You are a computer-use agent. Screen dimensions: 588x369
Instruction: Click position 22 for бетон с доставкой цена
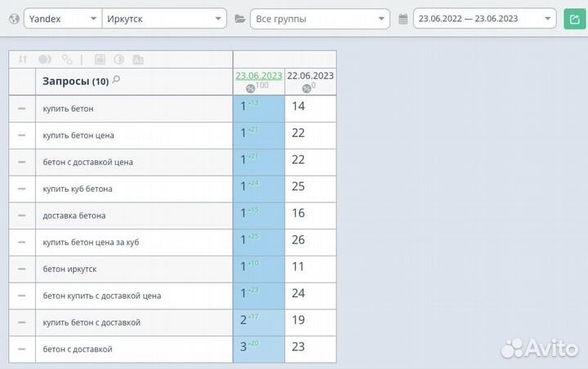[x=299, y=160]
